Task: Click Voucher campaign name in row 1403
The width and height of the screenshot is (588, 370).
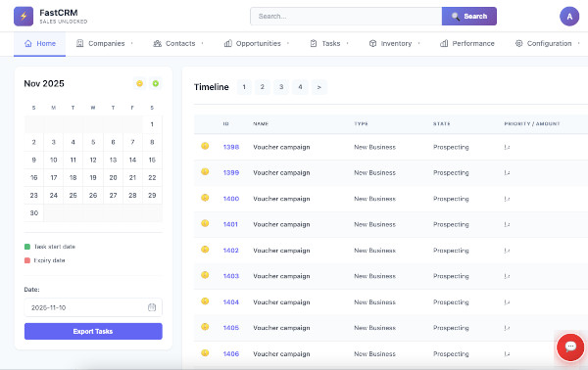Action: [x=281, y=276]
